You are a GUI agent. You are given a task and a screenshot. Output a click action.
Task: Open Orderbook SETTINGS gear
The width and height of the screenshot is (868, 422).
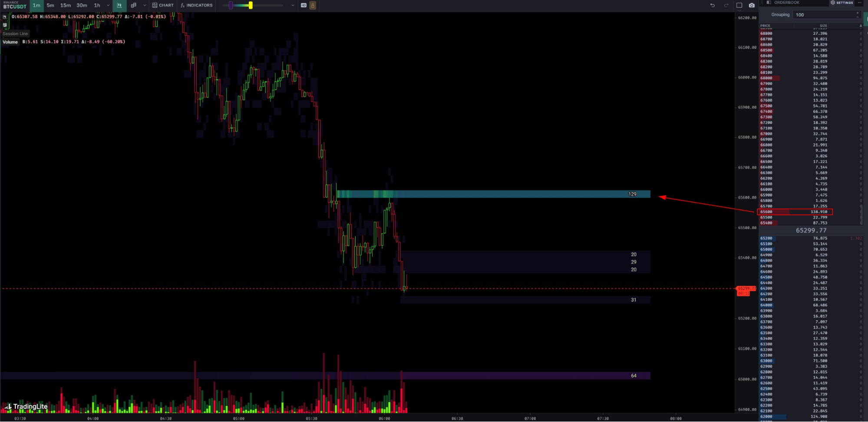[842, 3]
